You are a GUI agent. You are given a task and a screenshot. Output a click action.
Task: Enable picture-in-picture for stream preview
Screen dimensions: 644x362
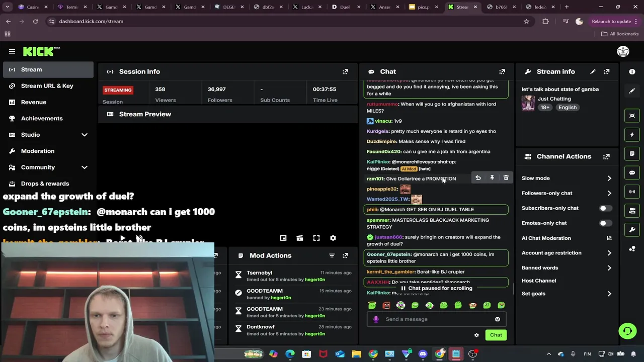pyautogui.click(x=283, y=238)
